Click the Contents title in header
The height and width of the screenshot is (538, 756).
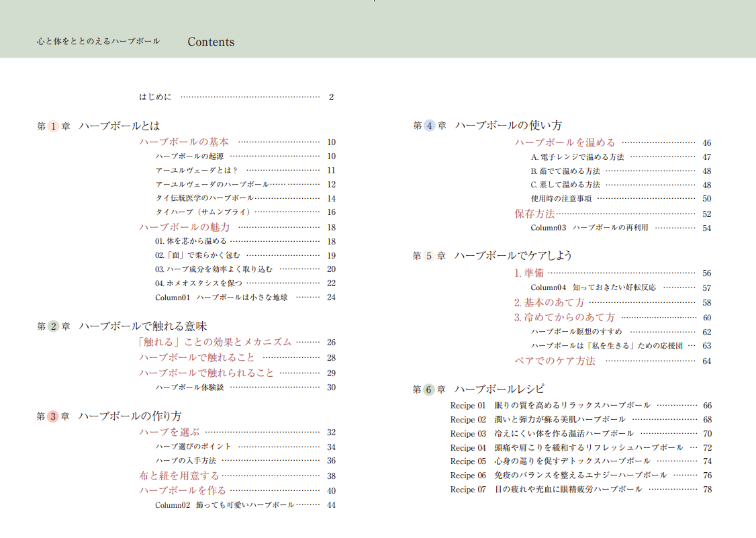[211, 42]
